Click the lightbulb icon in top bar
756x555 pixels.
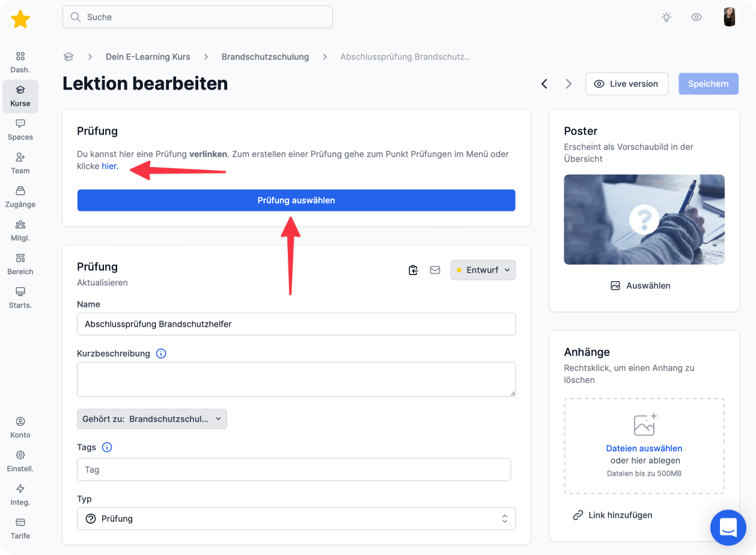coord(666,17)
